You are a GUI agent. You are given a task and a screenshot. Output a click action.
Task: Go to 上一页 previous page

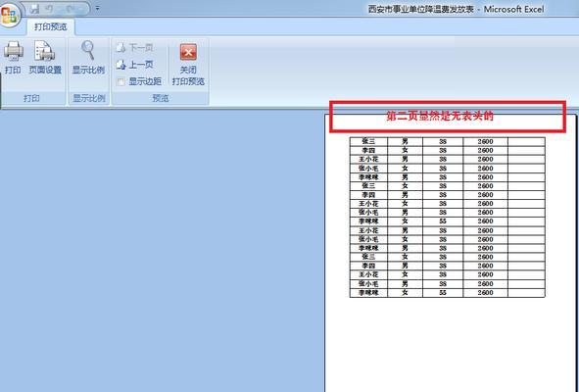coord(134,65)
